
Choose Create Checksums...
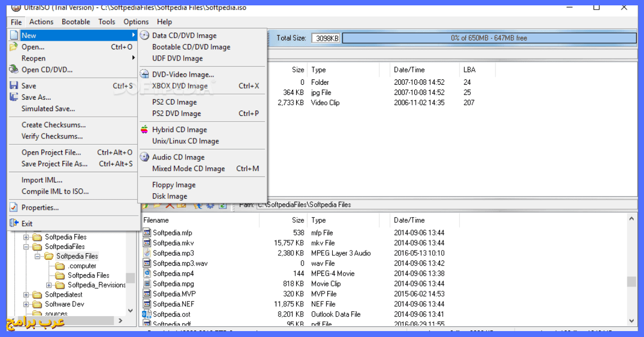pos(53,124)
